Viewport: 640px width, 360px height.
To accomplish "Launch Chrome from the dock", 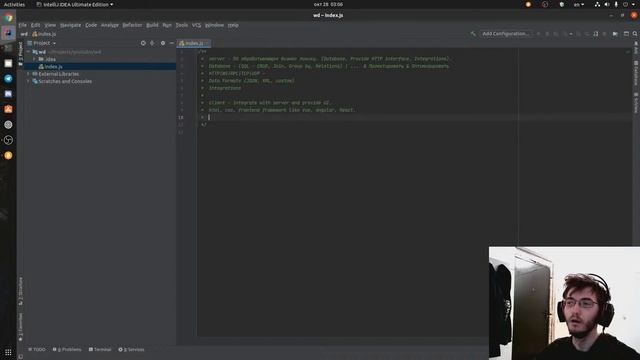I will click(8, 18).
